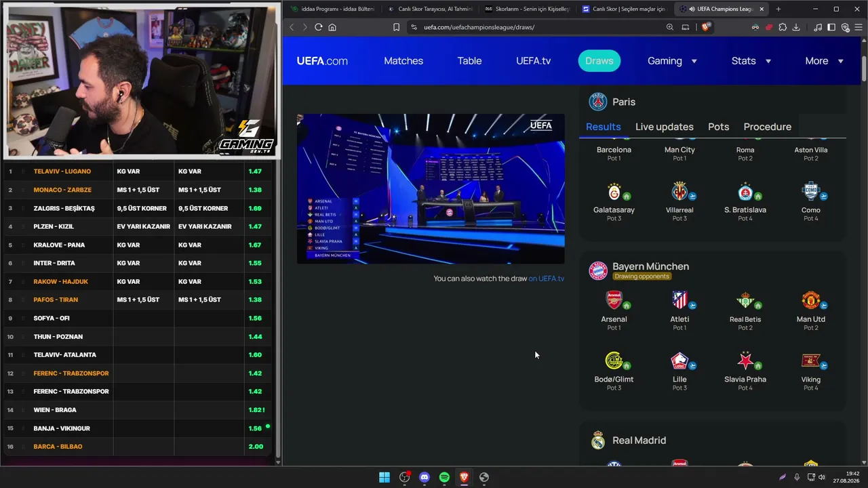Follow the 'on UEFA.tv' link
This screenshot has width=868, height=488.
[x=547, y=279]
